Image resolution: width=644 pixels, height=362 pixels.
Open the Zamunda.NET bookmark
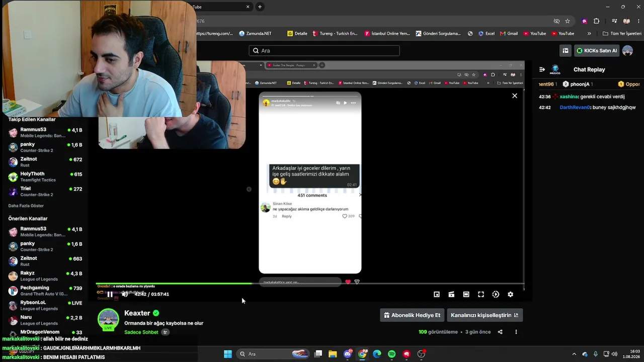pos(255,34)
